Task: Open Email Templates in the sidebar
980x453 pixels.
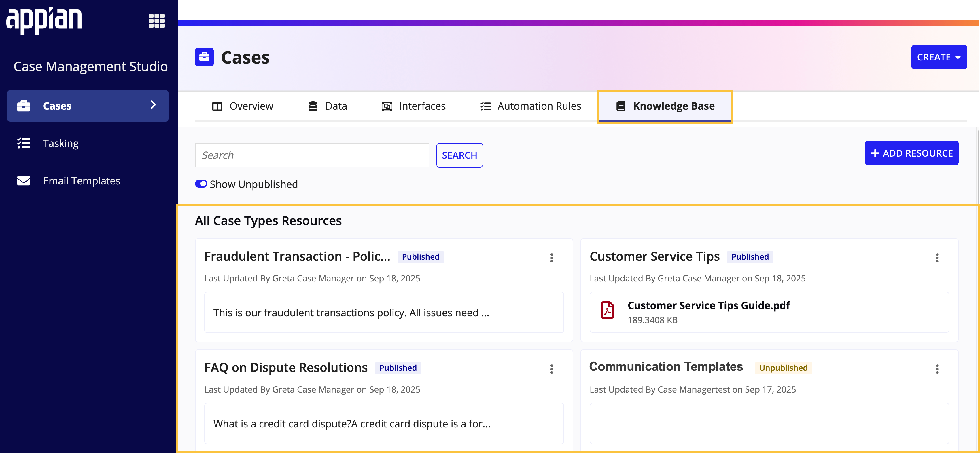Action: click(x=88, y=180)
